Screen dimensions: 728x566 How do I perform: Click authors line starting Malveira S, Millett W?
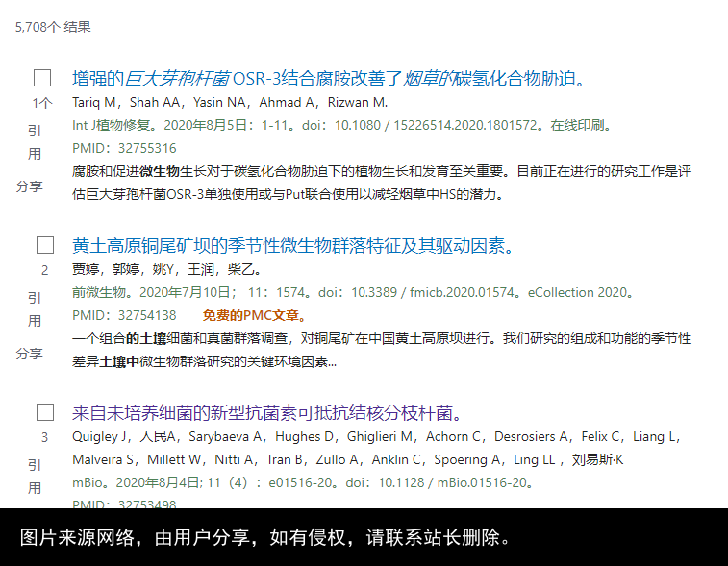[x=348, y=459]
